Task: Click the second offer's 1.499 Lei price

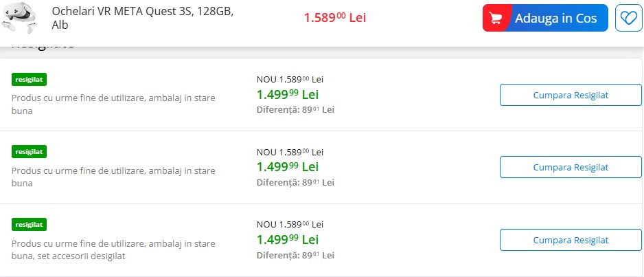Action: click(x=288, y=167)
